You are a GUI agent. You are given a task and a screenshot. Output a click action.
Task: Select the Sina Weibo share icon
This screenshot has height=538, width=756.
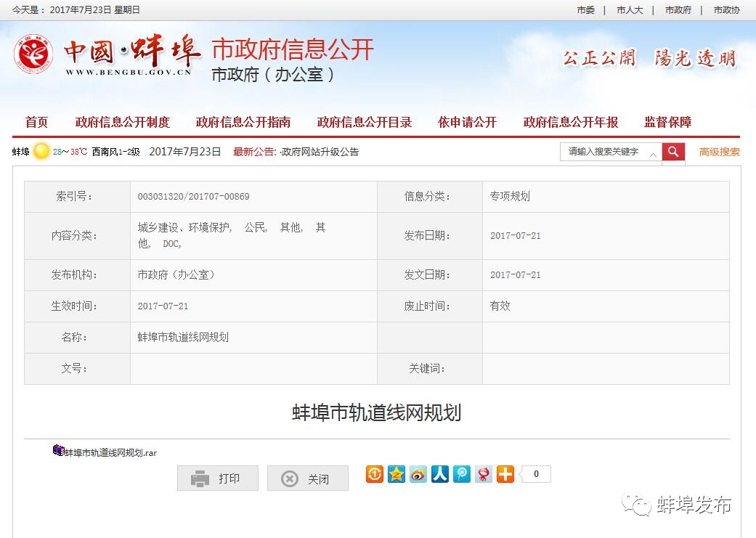418,474
